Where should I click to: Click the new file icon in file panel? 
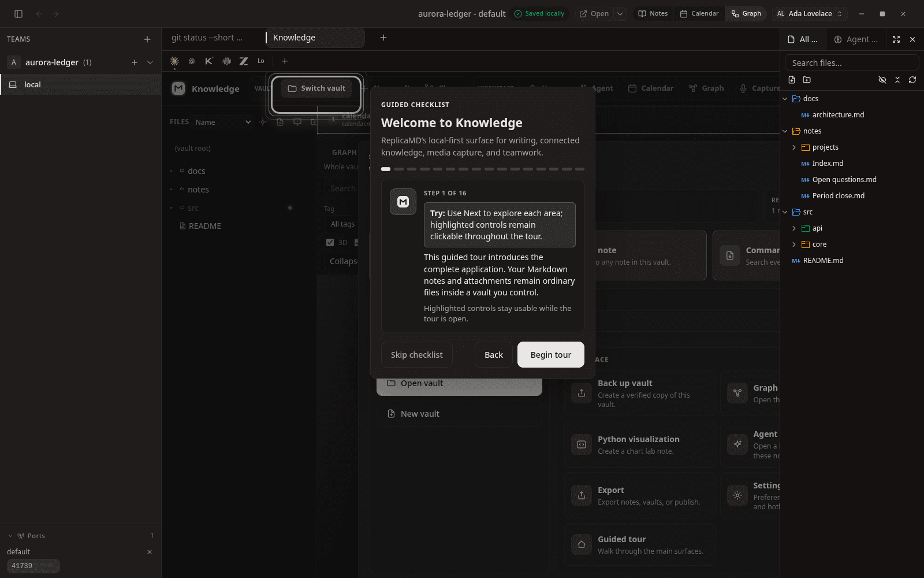coord(792,80)
